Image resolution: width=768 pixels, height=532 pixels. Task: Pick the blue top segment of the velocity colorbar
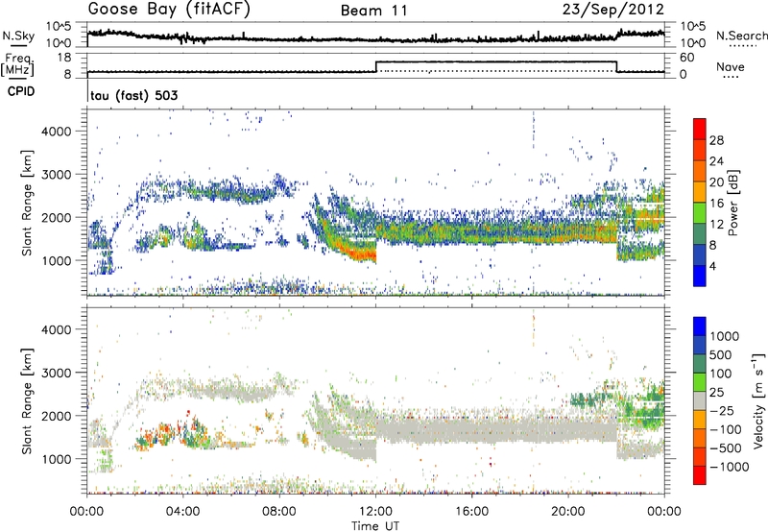point(700,326)
